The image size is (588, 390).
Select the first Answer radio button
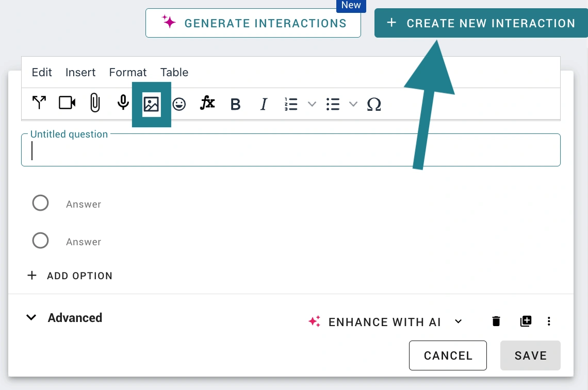pyautogui.click(x=41, y=203)
